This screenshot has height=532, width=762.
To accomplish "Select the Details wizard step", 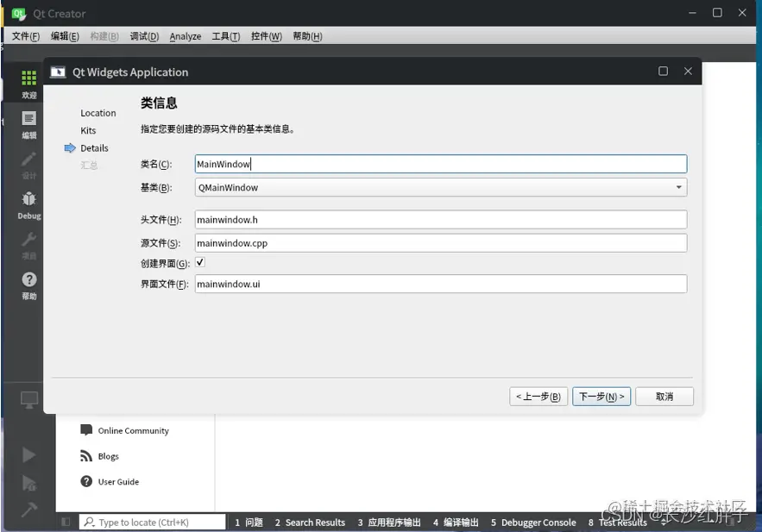I will pos(94,148).
